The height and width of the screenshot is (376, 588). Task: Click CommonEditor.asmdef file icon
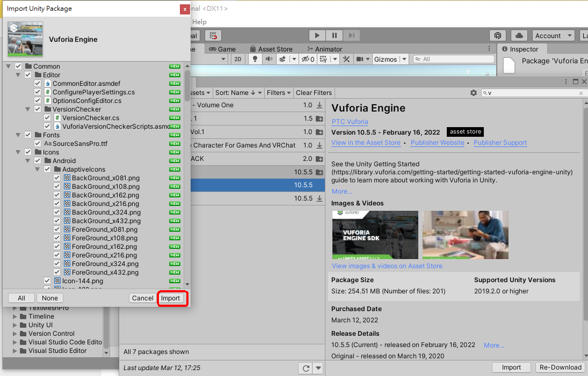(48, 84)
